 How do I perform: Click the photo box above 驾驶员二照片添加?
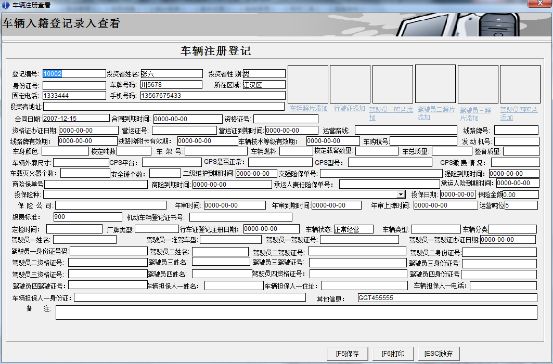pyautogui.click(x=436, y=83)
